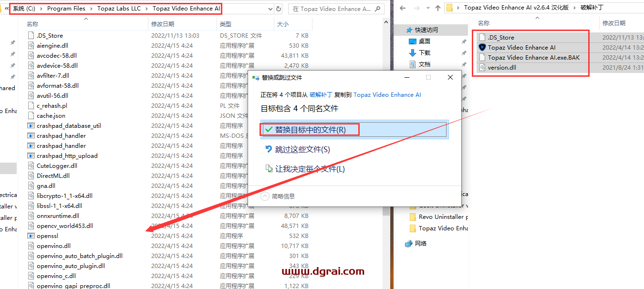Click the openssl application icon
Screen dimensions: 644x289
coord(31,236)
